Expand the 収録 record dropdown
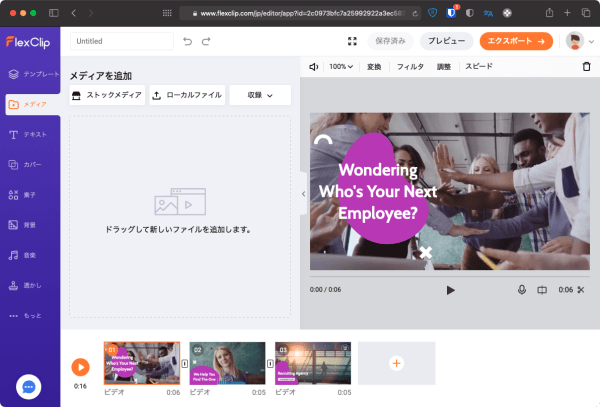 click(x=260, y=95)
